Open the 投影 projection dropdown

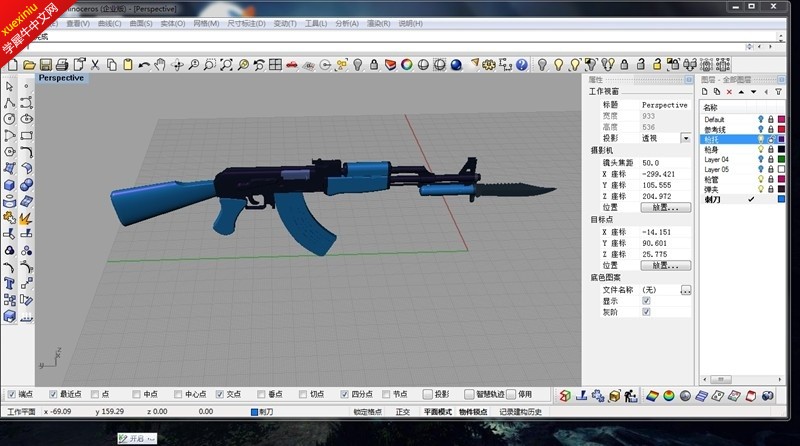click(x=686, y=138)
